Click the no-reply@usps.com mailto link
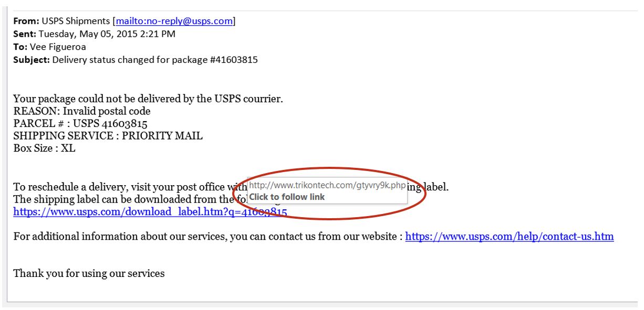 pos(174,21)
